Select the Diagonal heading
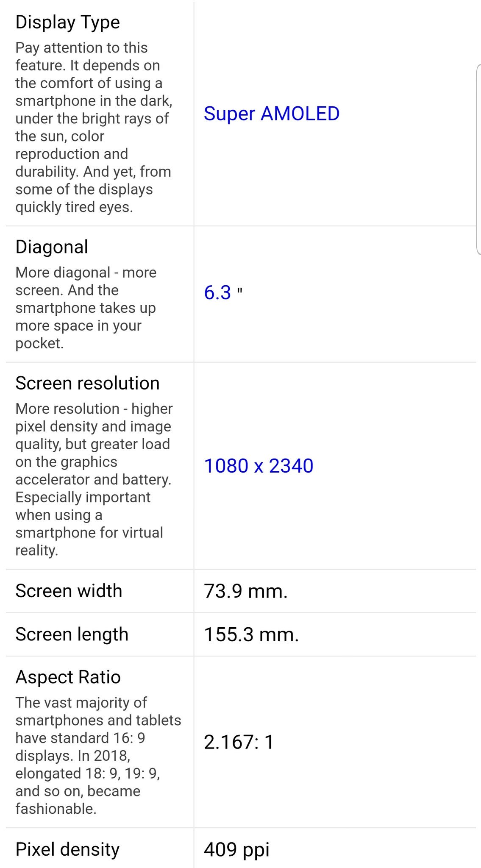This screenshot has width=481, height=868. 52,247
